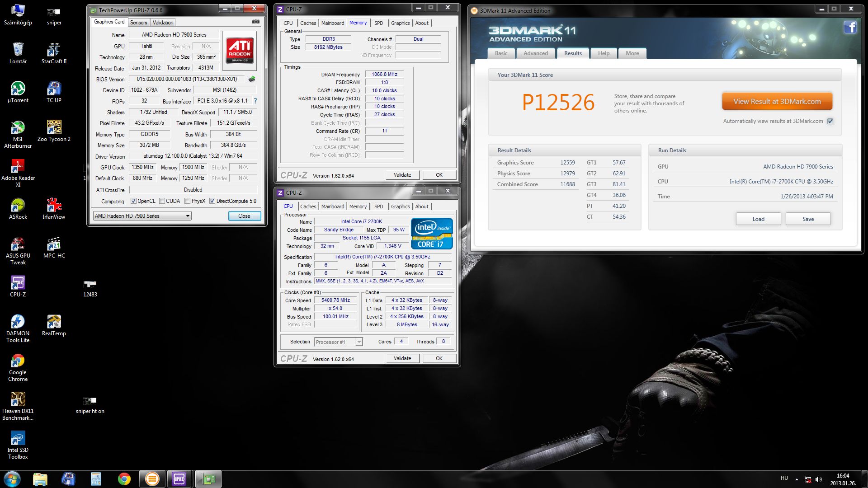Open the Advanced tab in 3DMark
The image size is (868, 488).
535,53
